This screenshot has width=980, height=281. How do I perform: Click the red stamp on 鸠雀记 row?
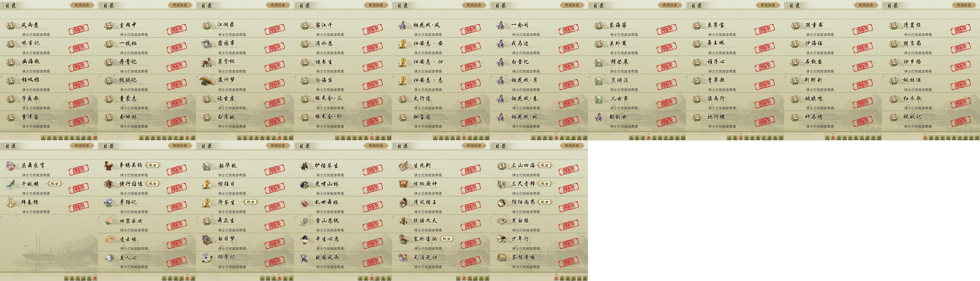(x=79, y=47)
